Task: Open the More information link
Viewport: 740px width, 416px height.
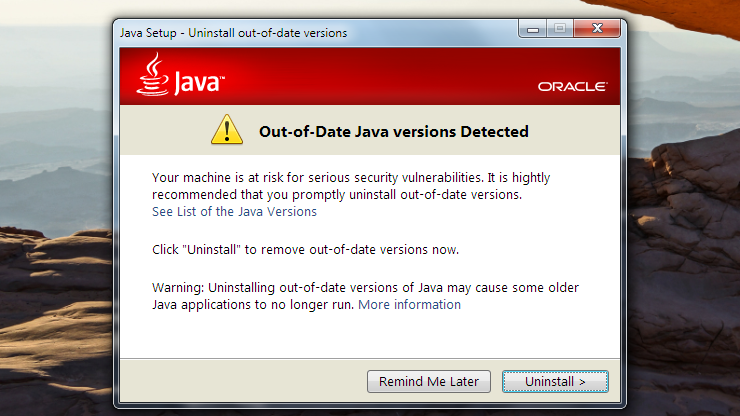Action: tap(409, 305)
